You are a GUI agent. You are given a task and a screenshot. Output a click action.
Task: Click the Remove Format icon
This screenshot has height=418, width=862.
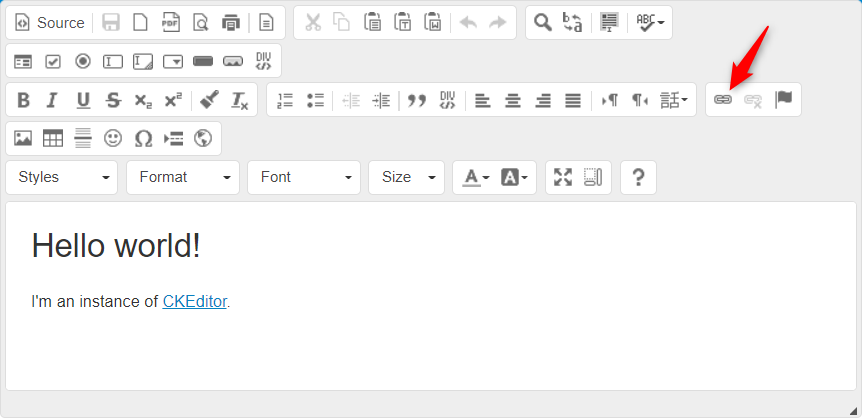pos(239,100)
